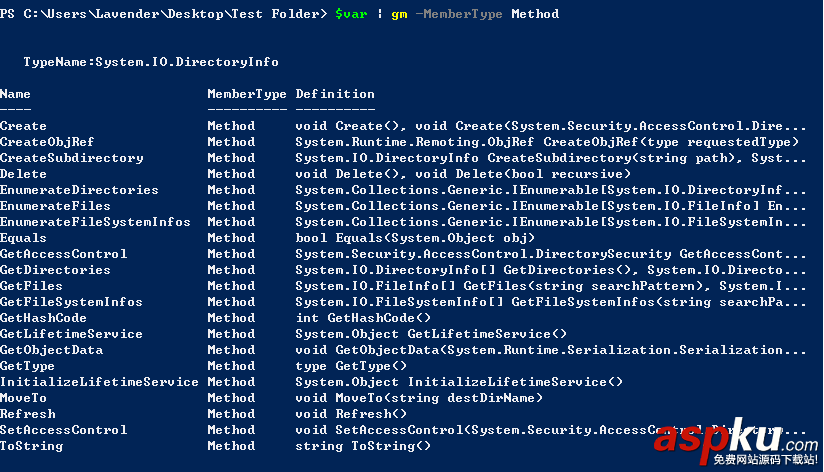Click the Delete method entry

click(x=23, y=174)
